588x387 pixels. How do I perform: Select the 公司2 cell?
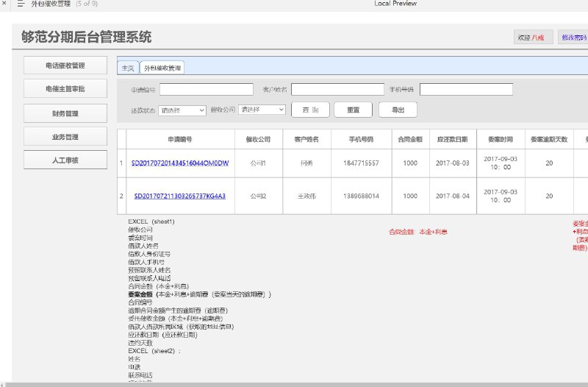pos(259,196)
